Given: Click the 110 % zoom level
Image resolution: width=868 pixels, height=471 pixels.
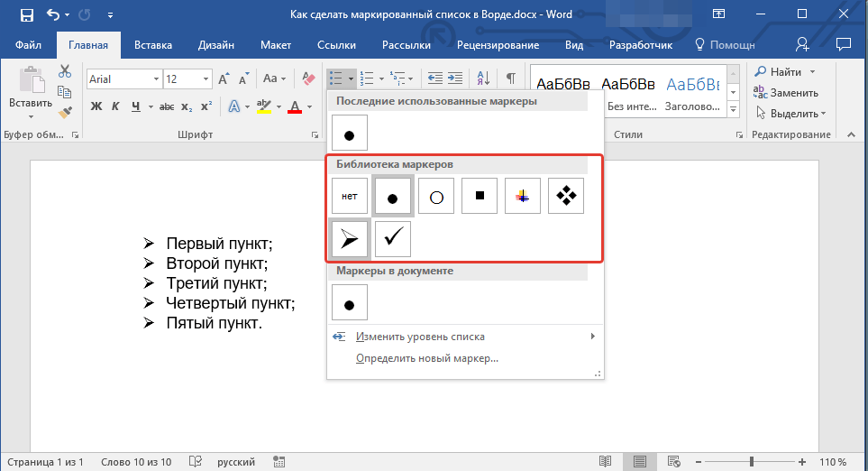Looking at the screenshot, I should click(x=833, y=462).
